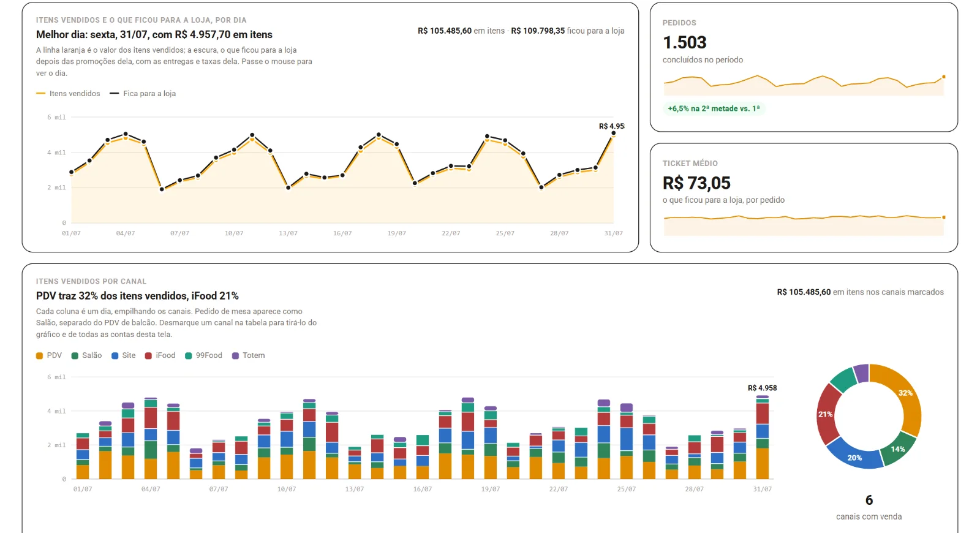Screen dimensions: 980x533
Task: Click the "concluídos no período" caption
Action: 703,60
